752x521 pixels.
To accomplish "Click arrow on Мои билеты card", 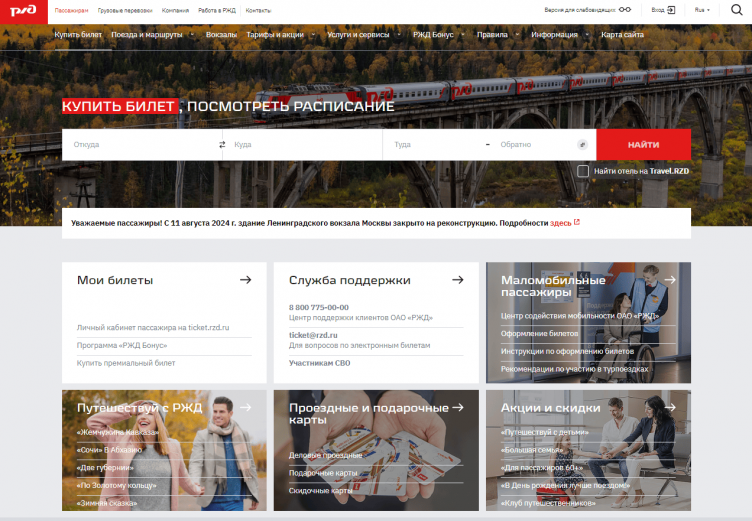I will [246, 280].
